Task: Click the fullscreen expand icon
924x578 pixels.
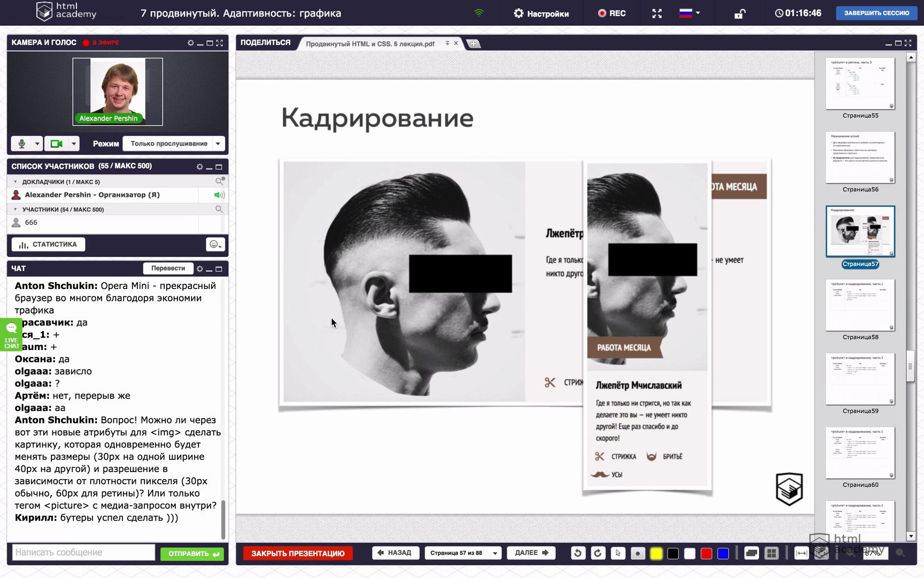Action: pyautogui.click(x=657, y=13)
